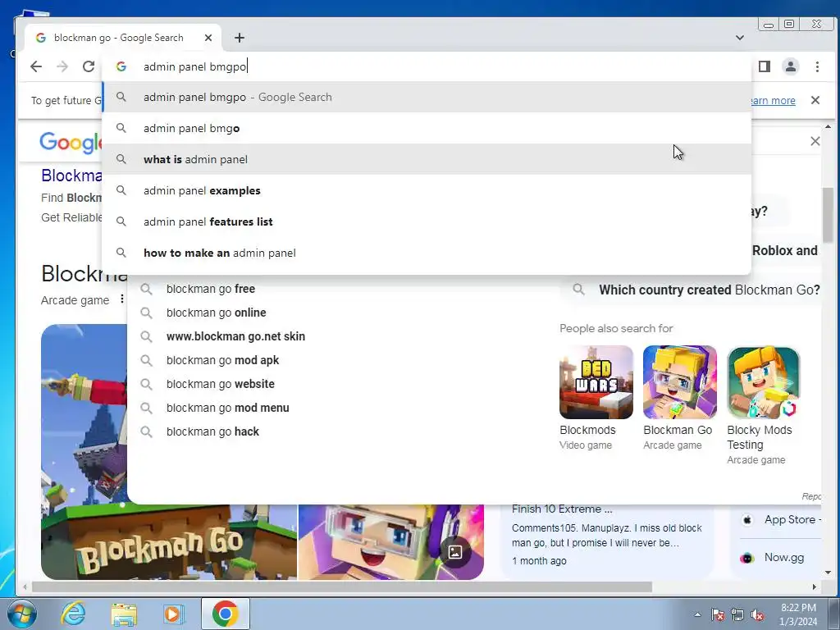The height and width of the screenshot is (630, 840).
Task: Pick 'admin panel examples' suggestion
Action: click(427, 190)
